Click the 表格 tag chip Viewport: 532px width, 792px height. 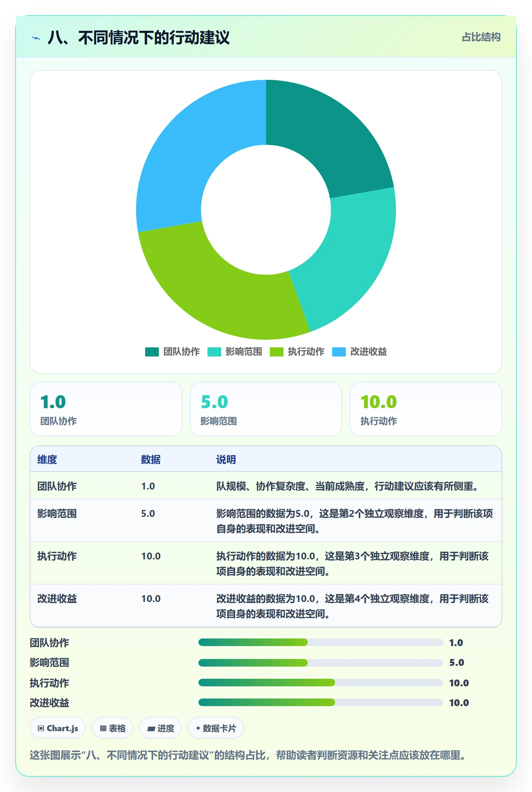tap(112, 728)
